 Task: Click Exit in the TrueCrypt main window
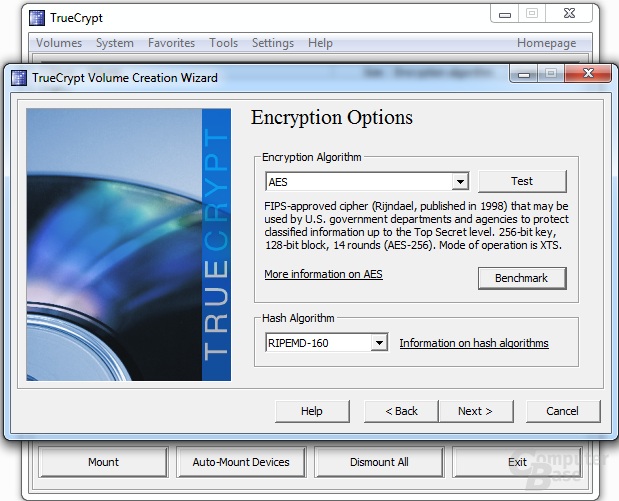[517, 462]
